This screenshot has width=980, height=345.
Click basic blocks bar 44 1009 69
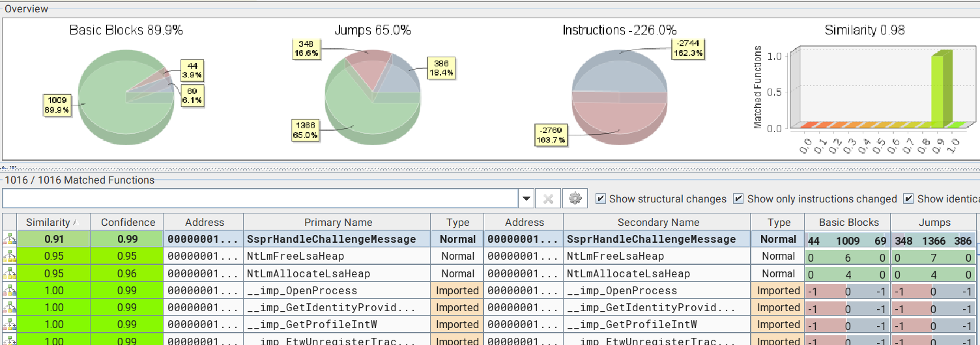point(848,240)
